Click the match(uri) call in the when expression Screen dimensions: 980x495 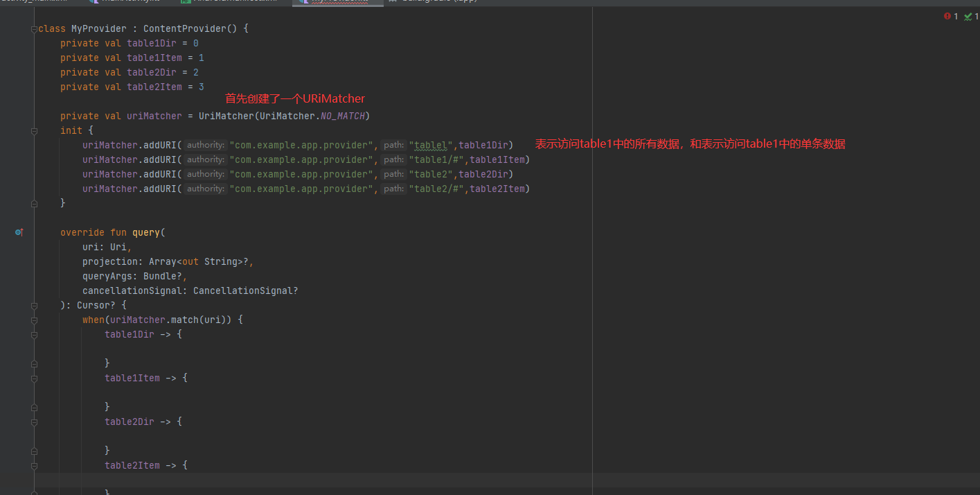[x=202, y=320]
